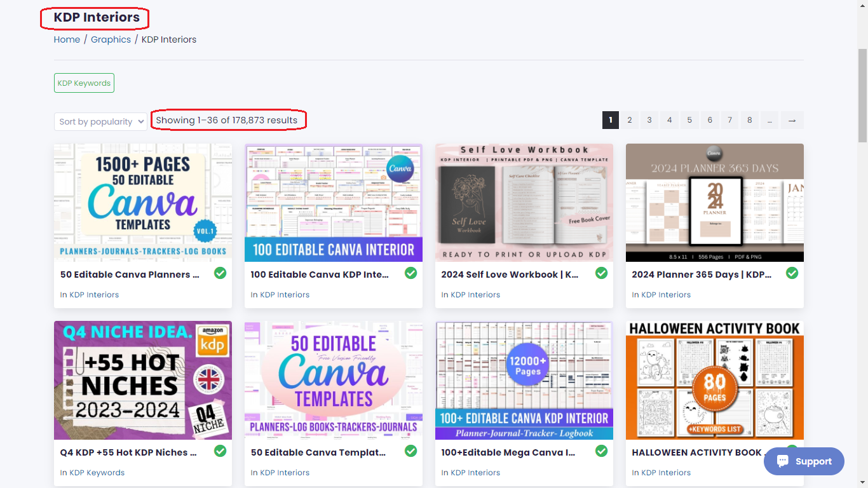Click the green checkmark on 100 Editable Canva KDP Interior
This screenshot has width=868, height=488.
(x=410, y=273)
